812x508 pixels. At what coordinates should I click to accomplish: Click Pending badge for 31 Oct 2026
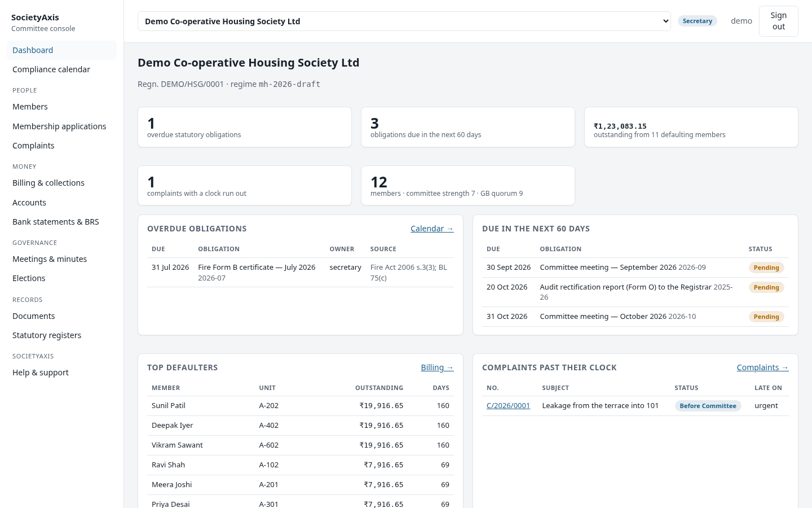pos(766,317)
